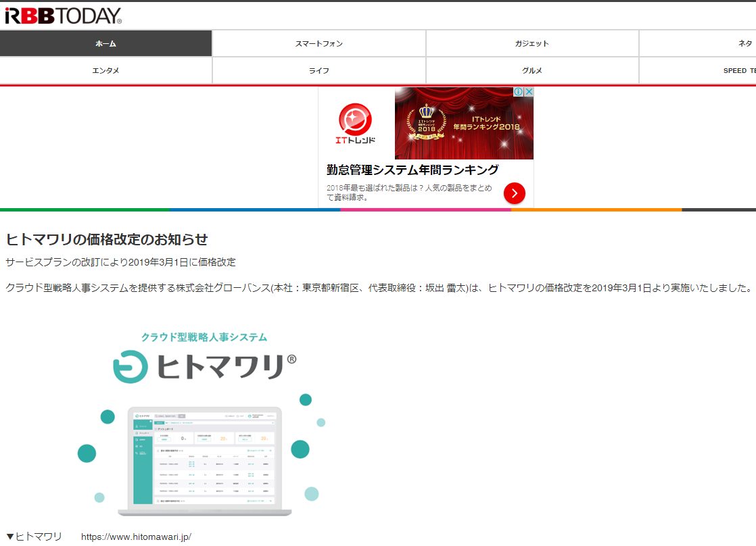The image size is (756, 546).
Task: Open the ad info (i) icon
Action: 519,92
